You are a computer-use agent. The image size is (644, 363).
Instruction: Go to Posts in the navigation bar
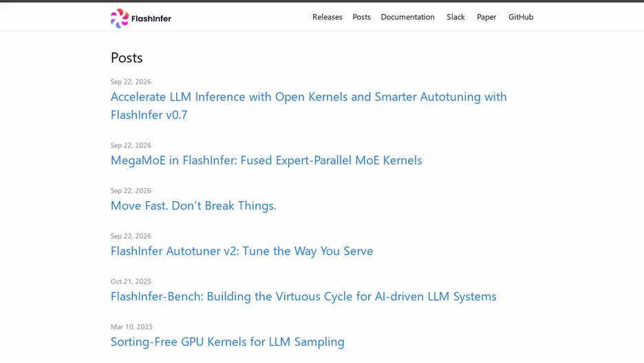tap(361, 17)
